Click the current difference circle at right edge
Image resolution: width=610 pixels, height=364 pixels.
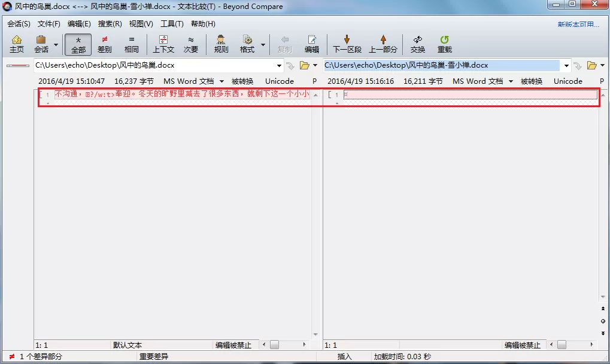[x=603, y=321]
